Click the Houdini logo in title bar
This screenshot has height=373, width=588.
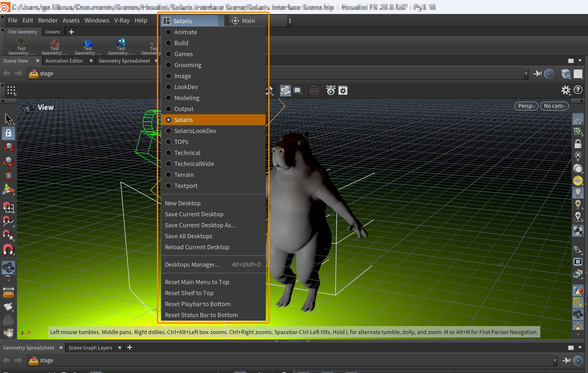pos(5,7)
